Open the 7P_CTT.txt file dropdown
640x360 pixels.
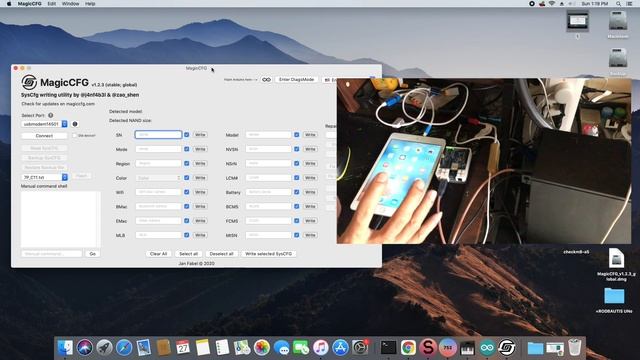coord(44,177)
